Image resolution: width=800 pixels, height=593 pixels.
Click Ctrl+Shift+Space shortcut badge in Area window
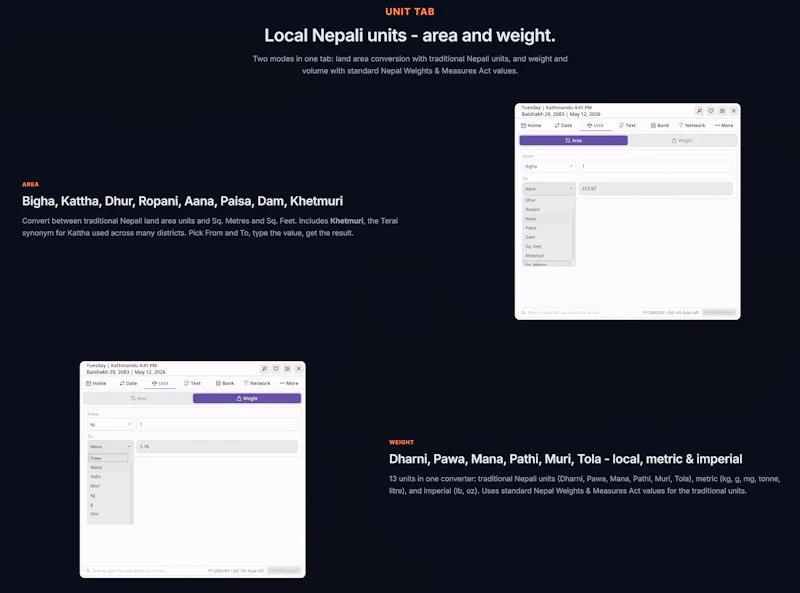[x=719, y=312]
